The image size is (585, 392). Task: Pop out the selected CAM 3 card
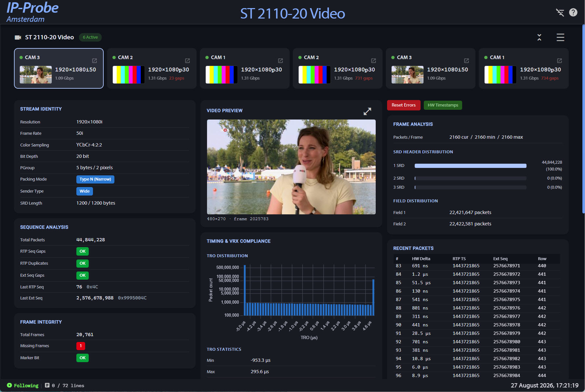click(95, 61)
